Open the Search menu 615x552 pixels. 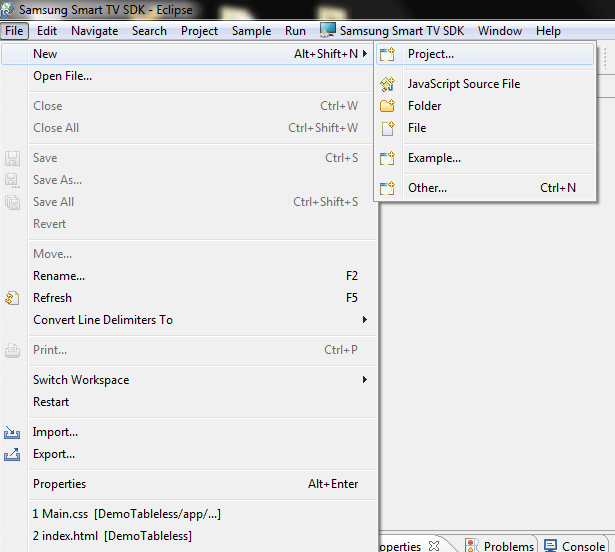(x=149, y=31)
